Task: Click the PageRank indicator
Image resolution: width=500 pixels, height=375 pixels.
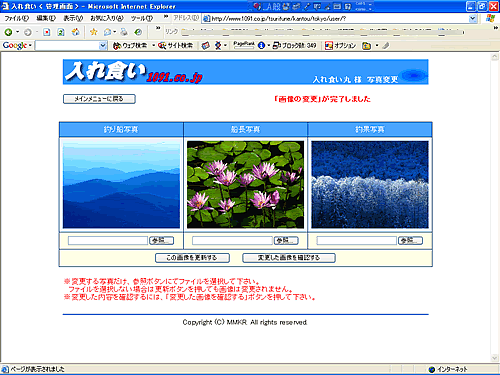Action: (244, 45)
